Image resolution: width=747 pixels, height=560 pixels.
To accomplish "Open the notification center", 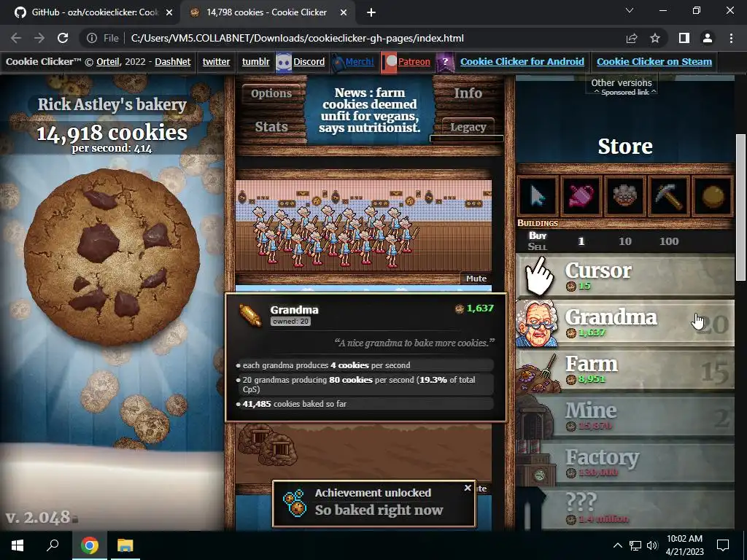I will [723, 545].
